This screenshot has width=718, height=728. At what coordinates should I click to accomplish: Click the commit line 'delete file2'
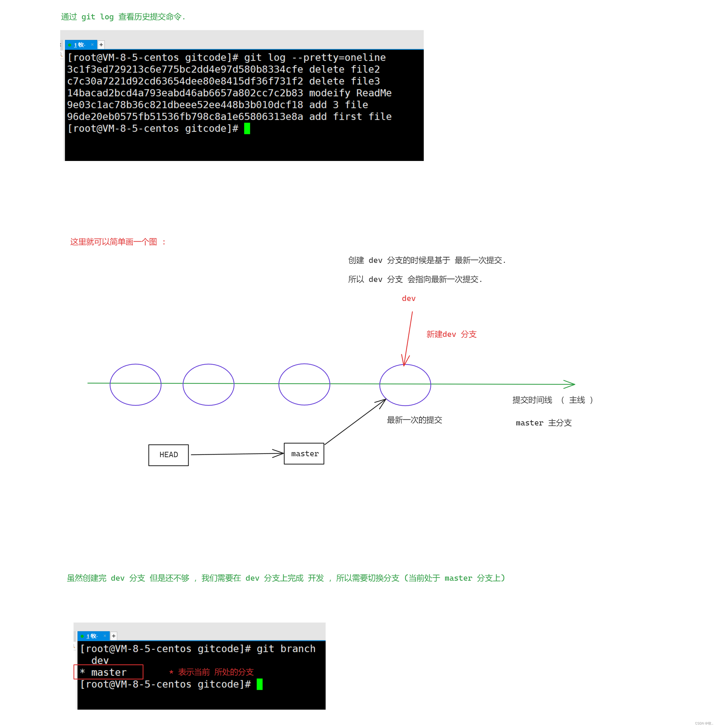tap(223, 69)
